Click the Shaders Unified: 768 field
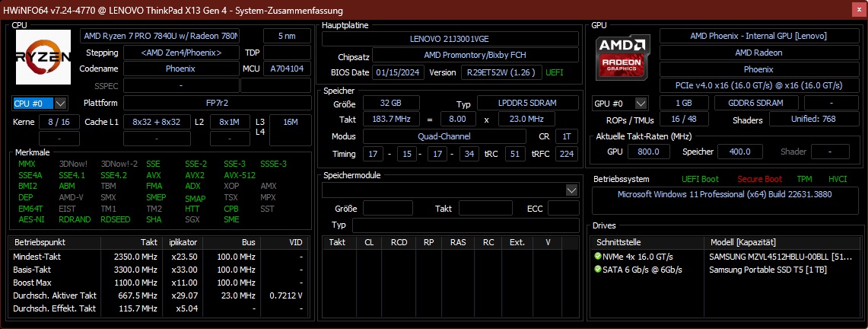868x329 pixels. (x=813, y=120)
